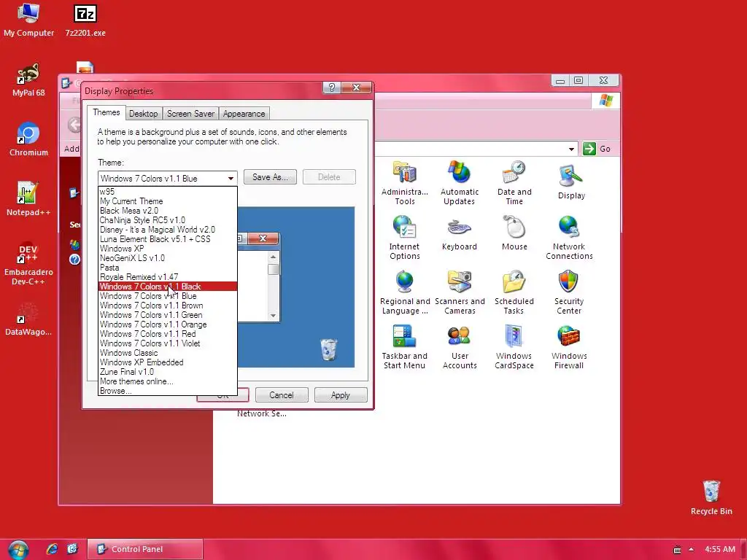Pick the w95 theme option
747x560 pixels.
click(x=168, y=192)
